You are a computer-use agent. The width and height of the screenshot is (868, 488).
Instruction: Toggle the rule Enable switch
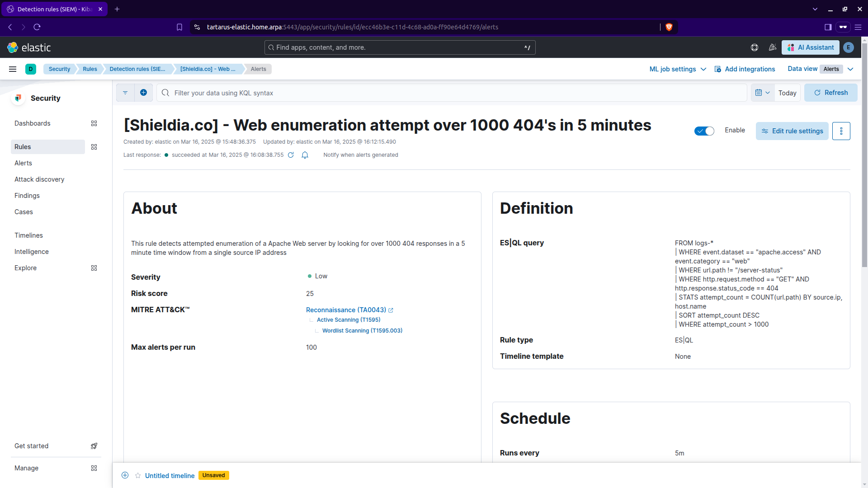(x=704, y=131)
